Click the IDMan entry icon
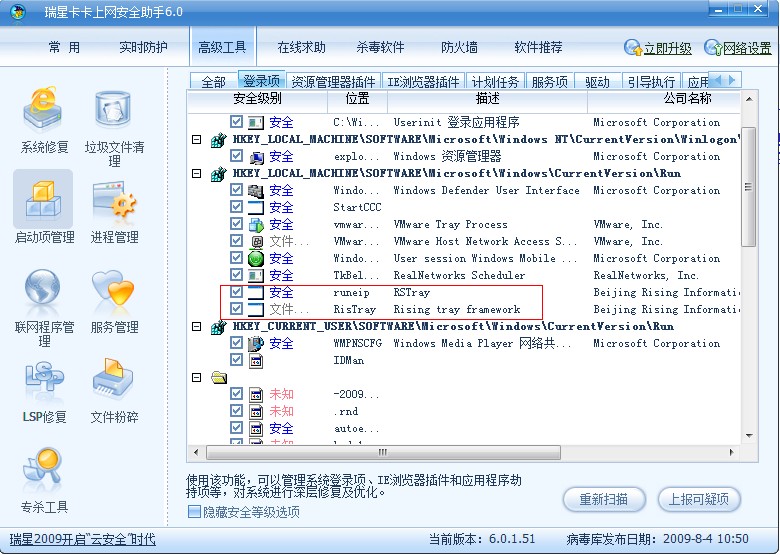The image size is (780, 555). pyautogui.click(x=256, y=361)
